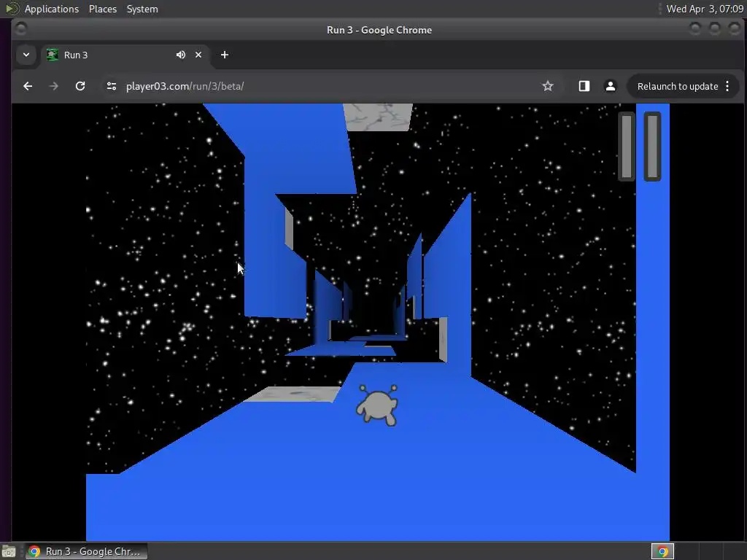747x560 pixels.
Task: Open the Applications menu
Action: coord(52,9)
